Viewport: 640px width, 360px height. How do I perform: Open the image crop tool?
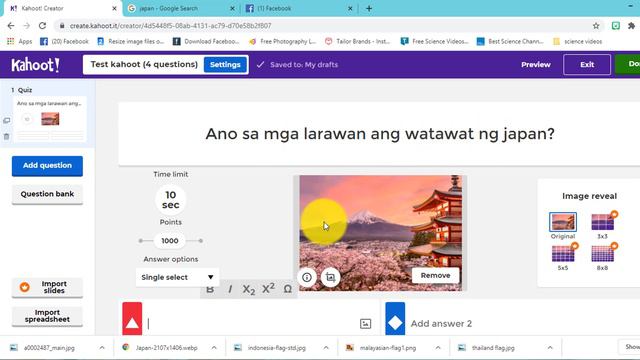pyautogui.click(x=330, y=278)
